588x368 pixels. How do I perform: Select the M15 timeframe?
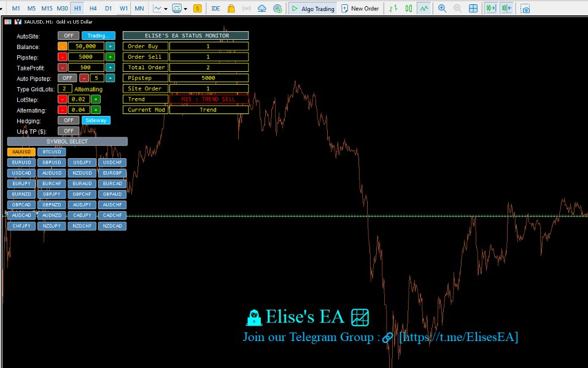pos(47,8)
